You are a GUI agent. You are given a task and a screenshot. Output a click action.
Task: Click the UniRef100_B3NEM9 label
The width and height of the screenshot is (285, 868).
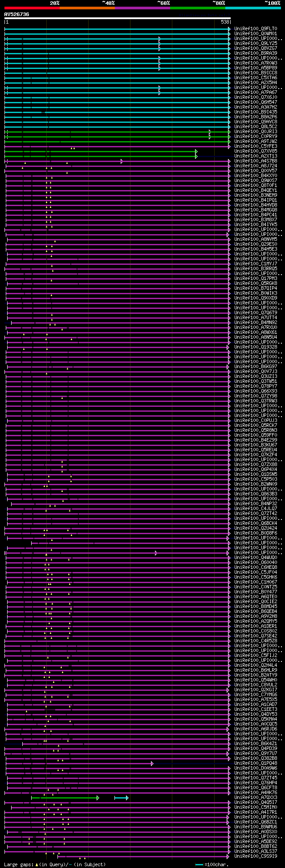pos(256,195)
